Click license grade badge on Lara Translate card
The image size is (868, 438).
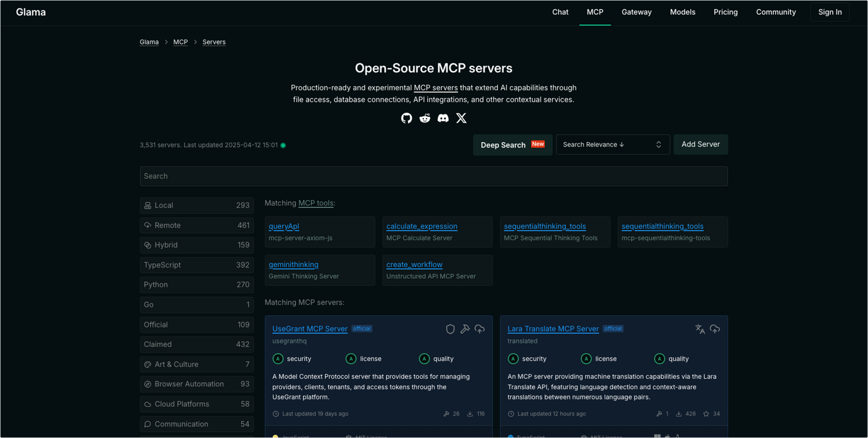[586, 358]
